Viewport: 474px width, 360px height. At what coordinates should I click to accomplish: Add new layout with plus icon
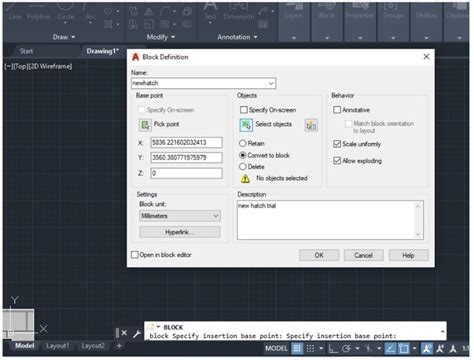point(119,346)
